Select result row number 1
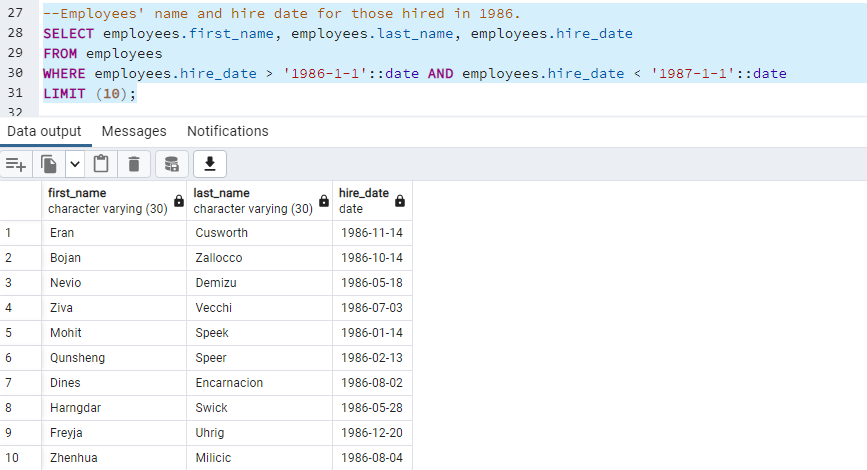Screen dimensions: 867x470 tap(20, 233)
